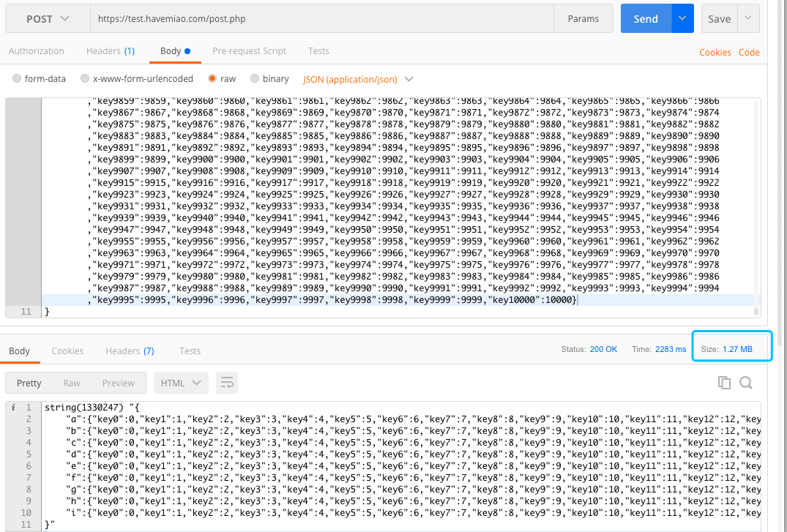Open Code generation link
787x532 pixels.
point(749,52)
